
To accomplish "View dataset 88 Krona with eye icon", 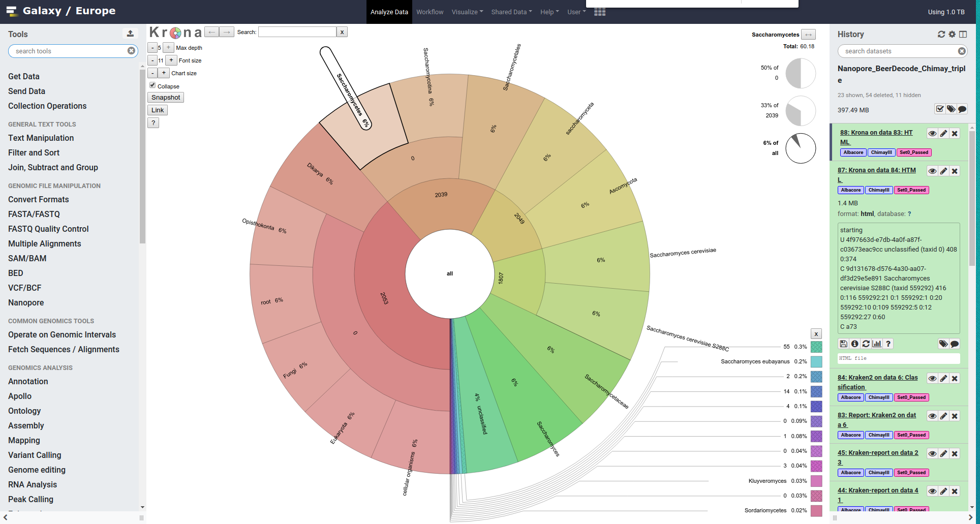I will (932, 134).
